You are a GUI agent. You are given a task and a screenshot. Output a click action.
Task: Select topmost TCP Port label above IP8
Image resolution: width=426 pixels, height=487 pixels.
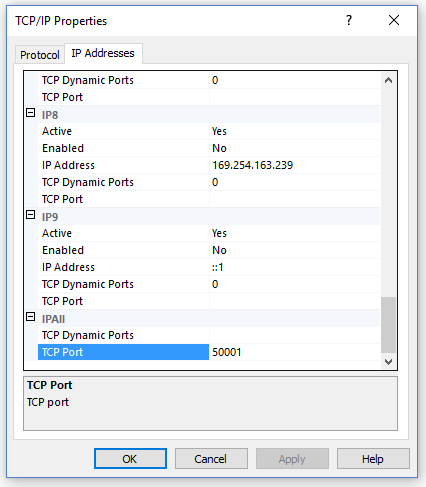(123, 97)
